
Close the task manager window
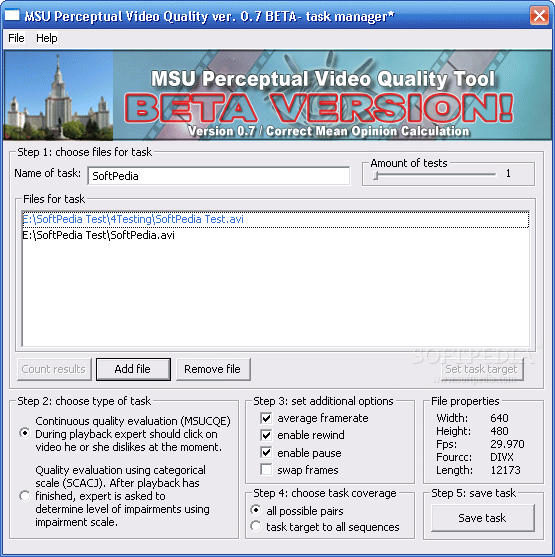pyautogui.click(x=539, y=16)
